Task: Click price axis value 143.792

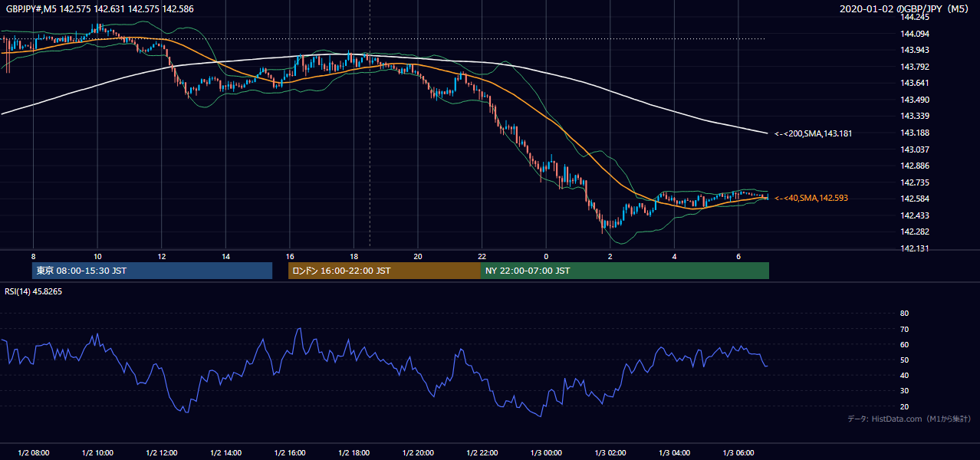Action: tap(916, 67)
